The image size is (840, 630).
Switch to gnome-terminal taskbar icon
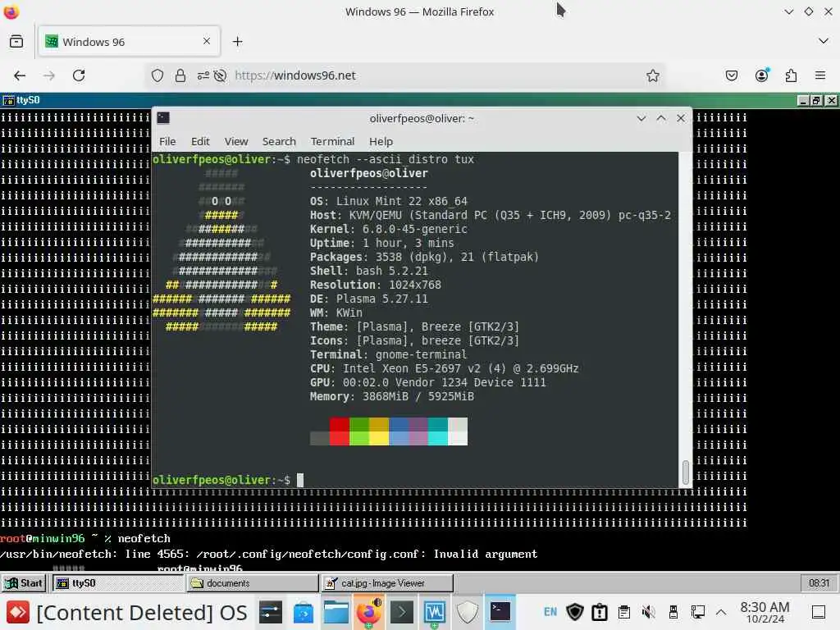coord(500,612)
